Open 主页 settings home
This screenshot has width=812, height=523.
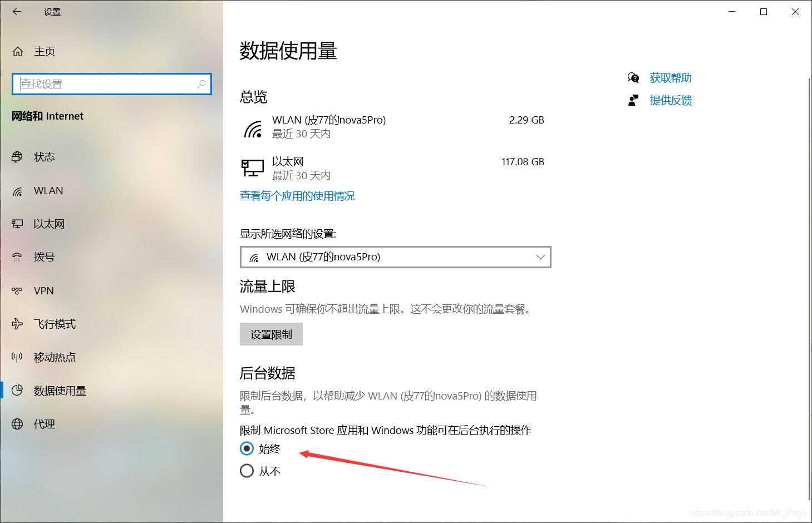[45, 51]
